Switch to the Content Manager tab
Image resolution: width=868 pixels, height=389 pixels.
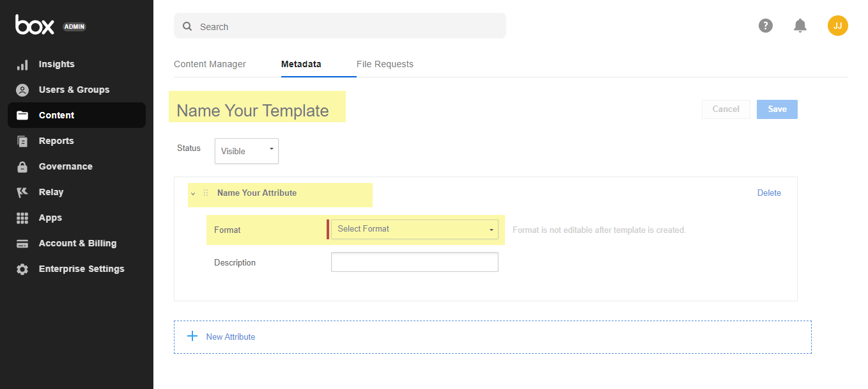210,64
